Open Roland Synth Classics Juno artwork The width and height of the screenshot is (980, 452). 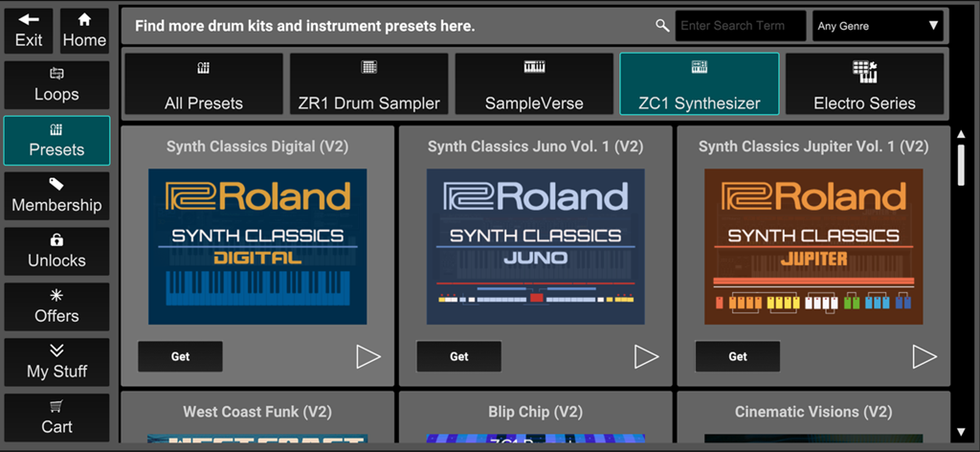[536, 246]
